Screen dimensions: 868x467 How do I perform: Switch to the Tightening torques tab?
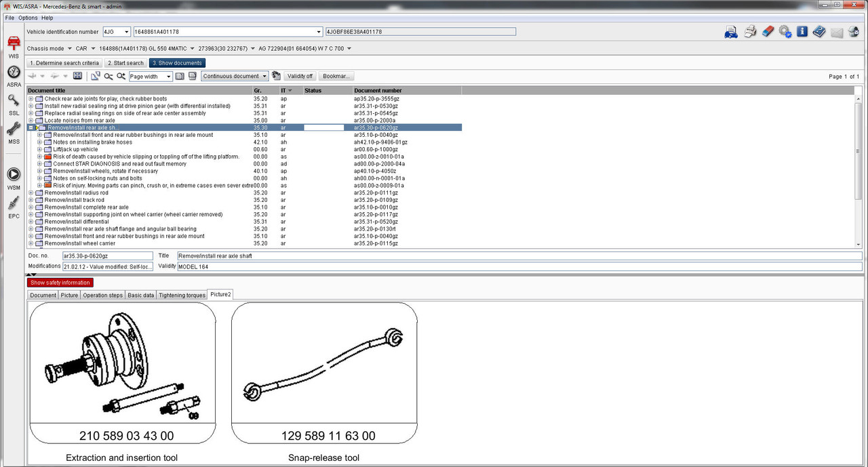182,295
